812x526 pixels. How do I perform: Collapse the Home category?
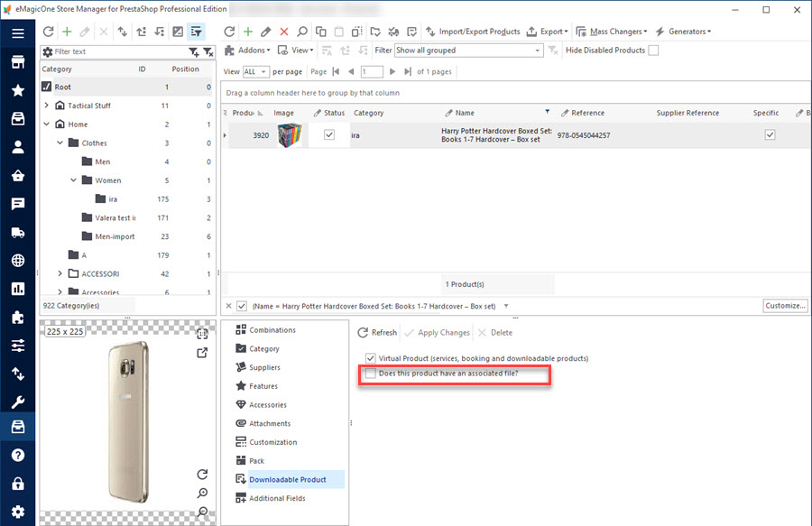point(47,125)
